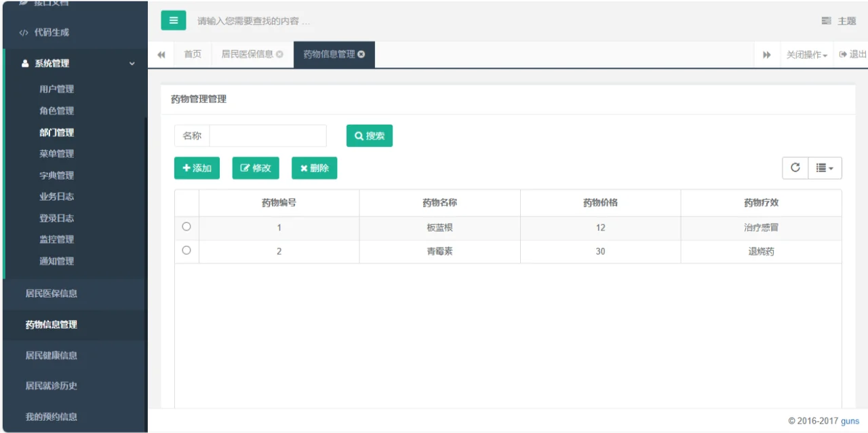Click the 删除 delete button
Image resolution: width=868 pixels, height=433 pixels.
(x=314, y=168)
